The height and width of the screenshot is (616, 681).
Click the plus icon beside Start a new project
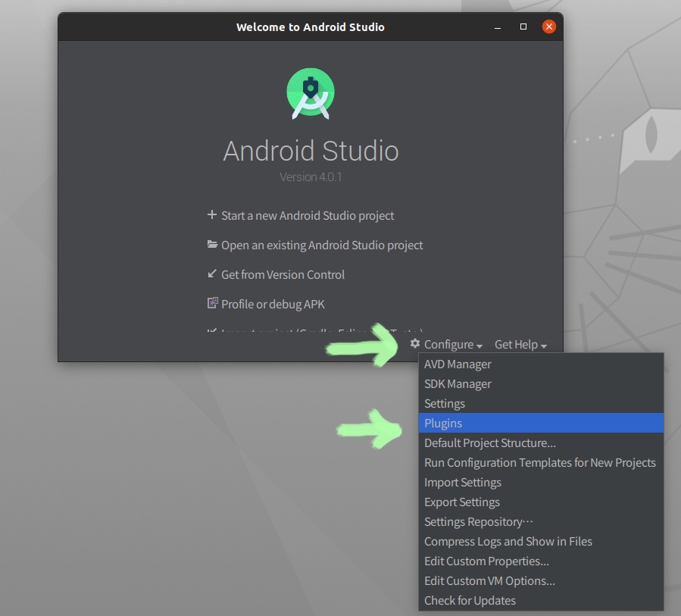tap(212, 215)
